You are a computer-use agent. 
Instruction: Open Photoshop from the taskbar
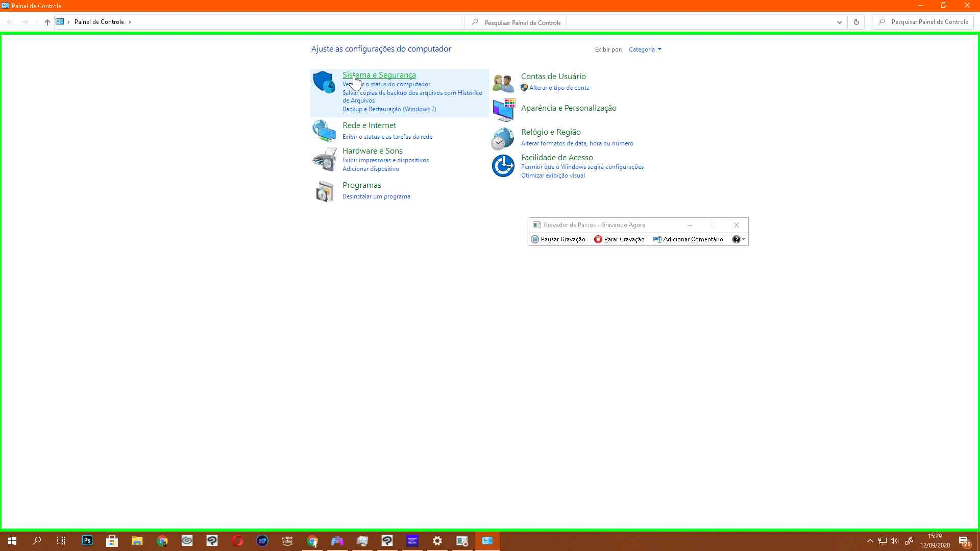87,541
